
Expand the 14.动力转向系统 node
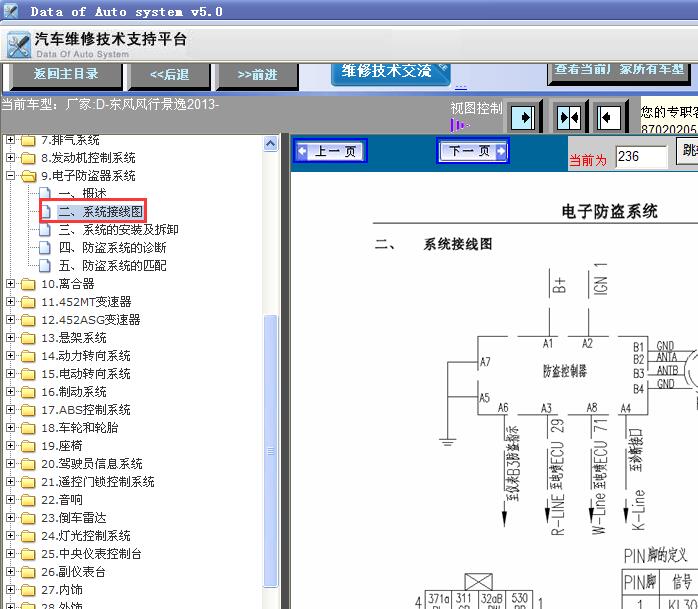[10, 355]
